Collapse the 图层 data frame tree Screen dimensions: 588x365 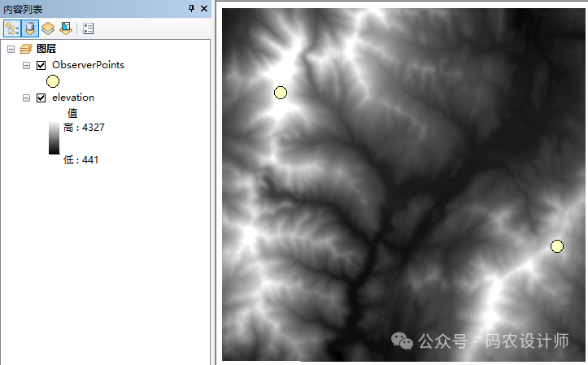11,49
